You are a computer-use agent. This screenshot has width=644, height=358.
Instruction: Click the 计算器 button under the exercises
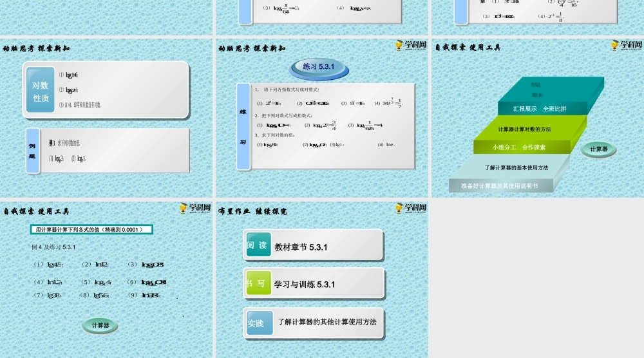point(100,325)
